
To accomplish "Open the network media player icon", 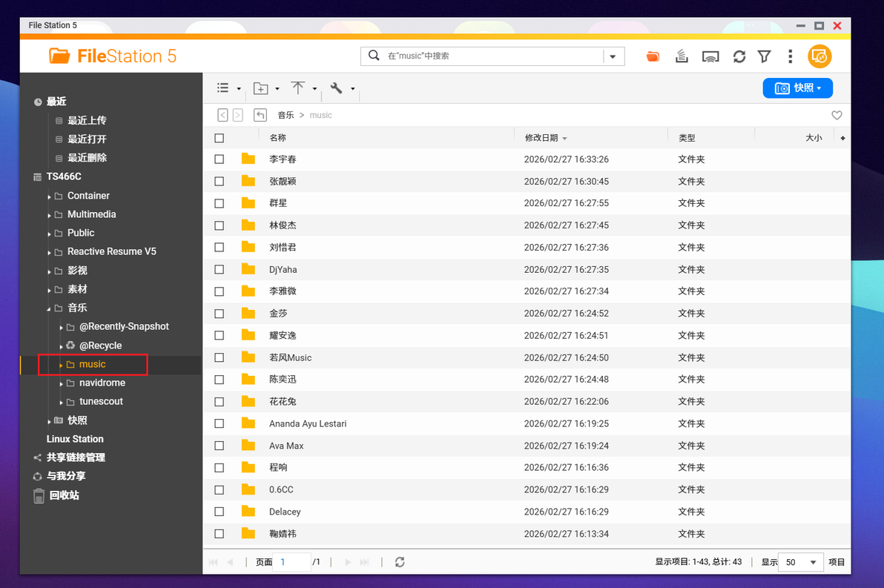I will click(710, 56).
